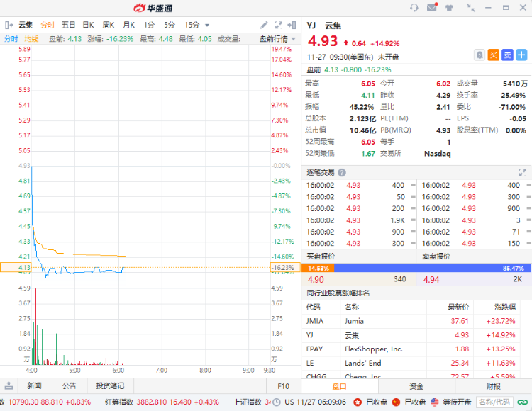Click the 云集 stock name in toolbar
Screen dimensions: 532x411
(x=26, y=25)
